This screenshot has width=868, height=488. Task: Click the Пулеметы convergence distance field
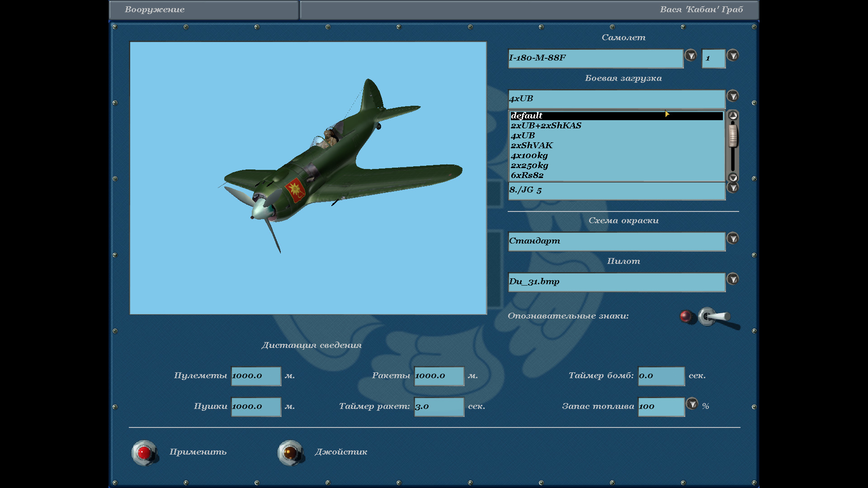point(256,376)
